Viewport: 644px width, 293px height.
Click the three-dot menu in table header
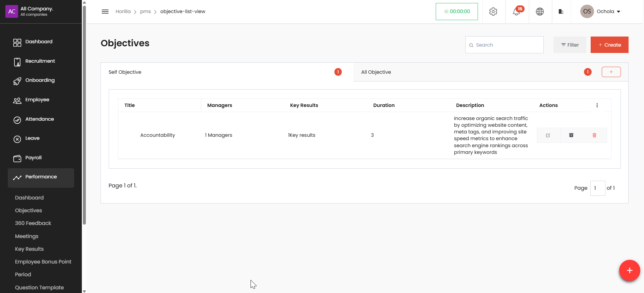pos(597,105)
